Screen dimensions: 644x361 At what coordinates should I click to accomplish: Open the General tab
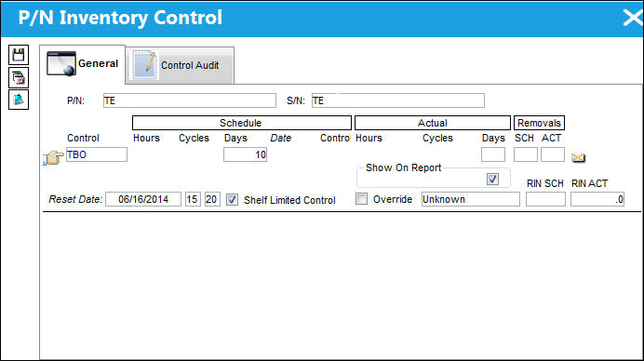[83, 64]
